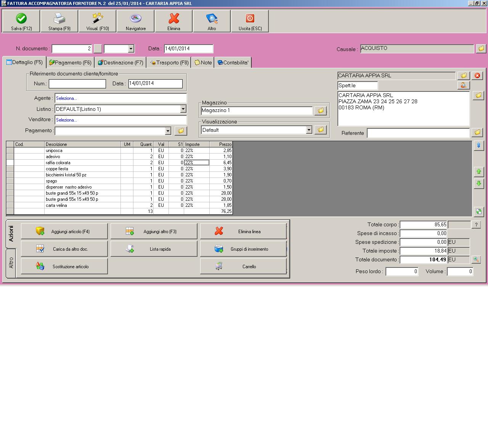
Task: Click the Referente input field
Action: (418, 133)
